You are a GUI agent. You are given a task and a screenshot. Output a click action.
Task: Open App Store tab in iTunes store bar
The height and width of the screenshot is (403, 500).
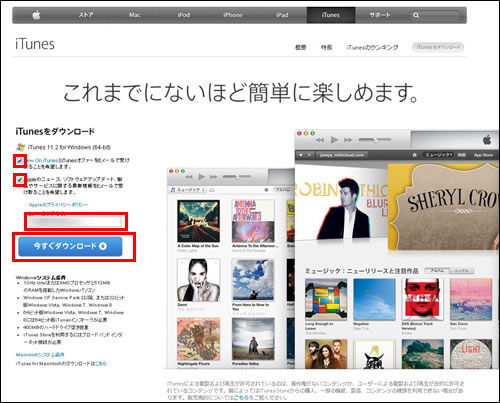(483, 155)
